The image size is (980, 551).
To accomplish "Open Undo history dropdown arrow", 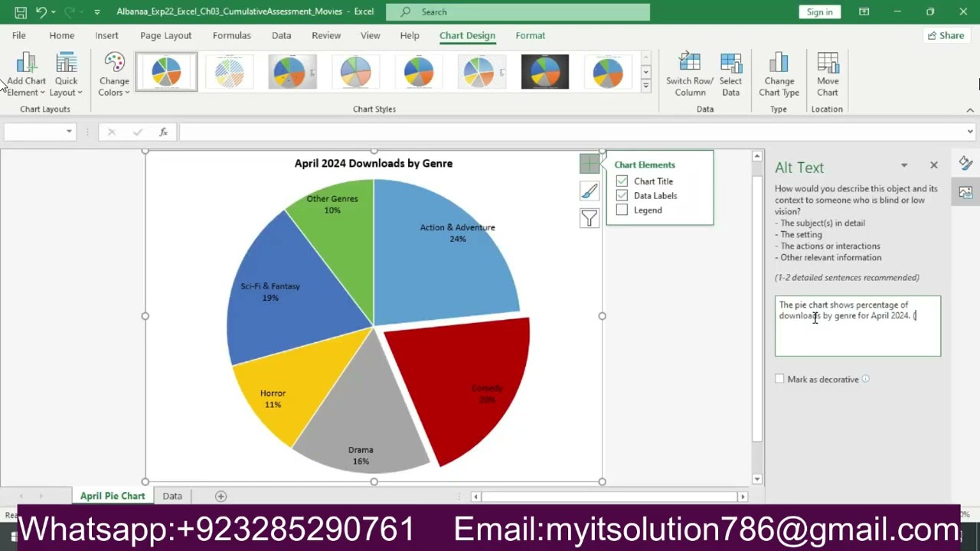I will pos(54,12).
